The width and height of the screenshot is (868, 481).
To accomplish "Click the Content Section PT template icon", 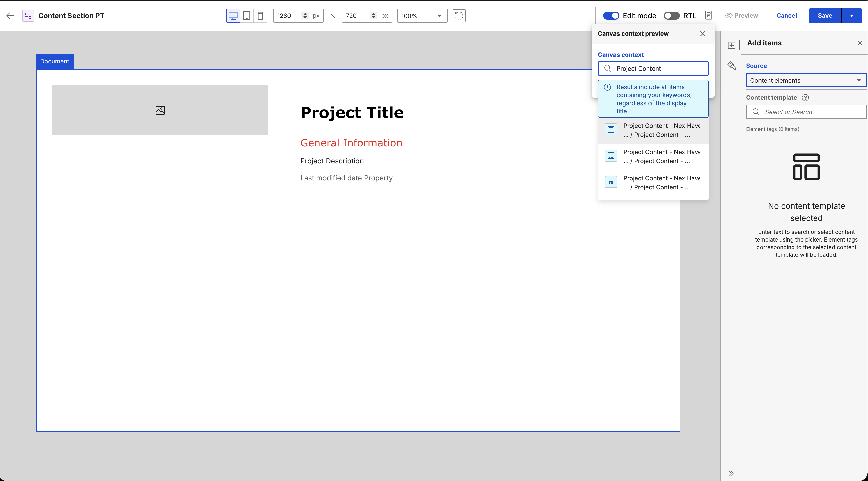I will pos(28,16).
